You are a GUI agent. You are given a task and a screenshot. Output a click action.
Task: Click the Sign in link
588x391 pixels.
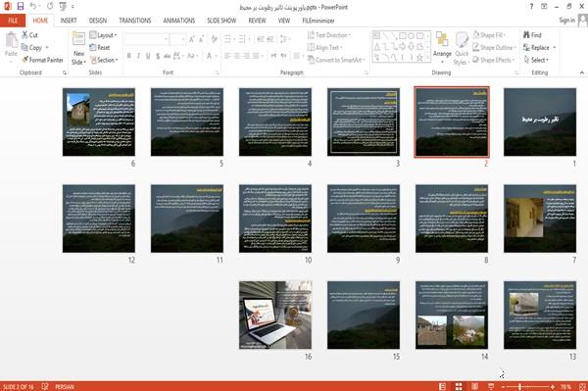(x=566, y=21)
